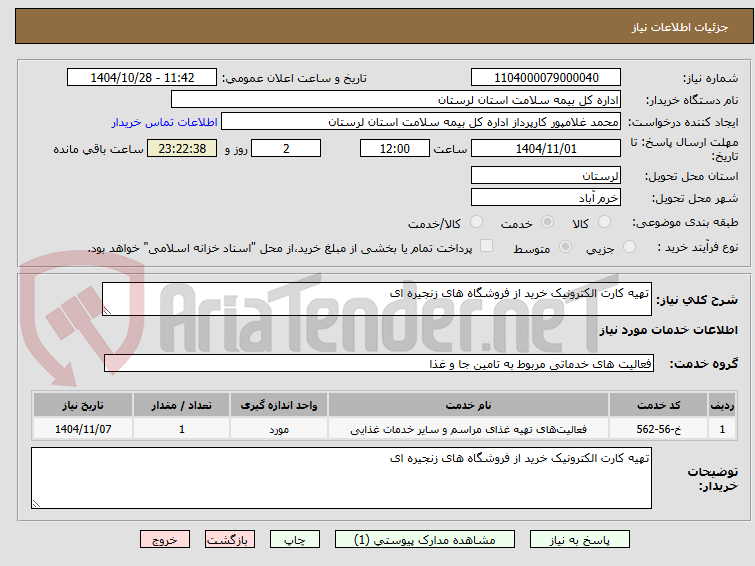
Task: Click the deadline date 1404/11/01 field
Action: click(546, 148)
